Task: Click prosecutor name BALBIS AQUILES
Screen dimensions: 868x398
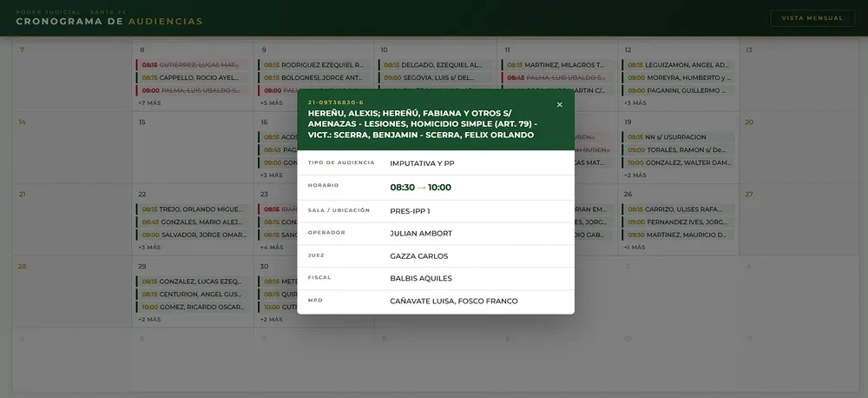Action: tap(421, 278)
